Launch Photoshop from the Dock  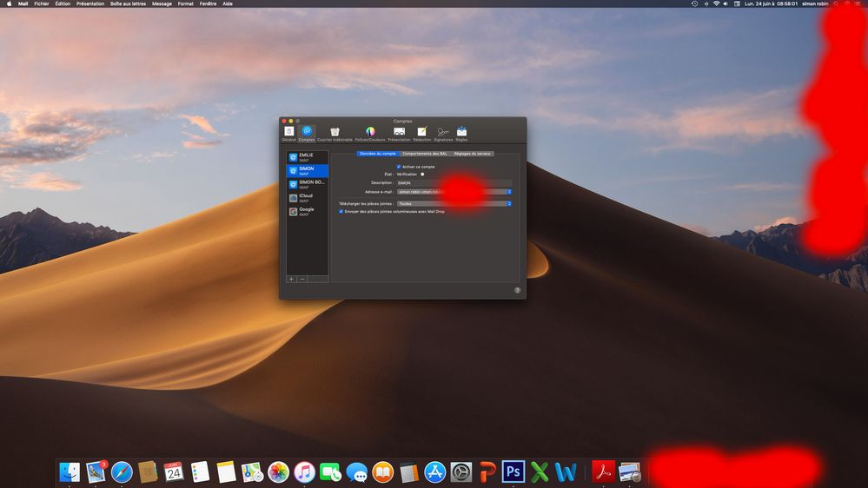pyautogui.click(x=514, y=472)
